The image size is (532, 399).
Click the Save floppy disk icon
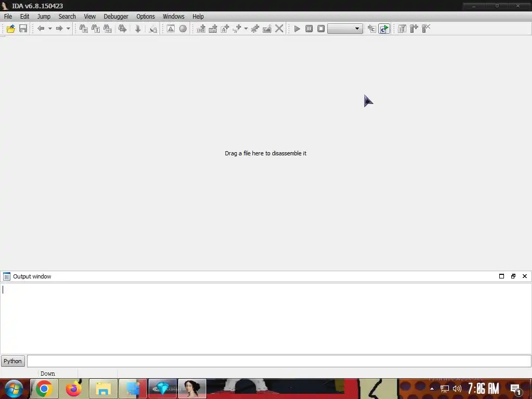(x=23, y=29)
